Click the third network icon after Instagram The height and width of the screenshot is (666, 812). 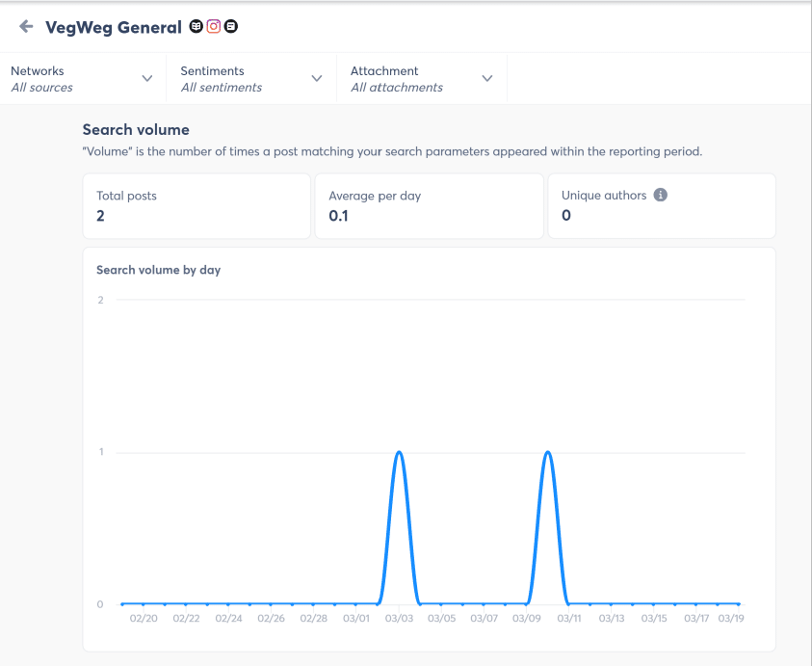click(231, 26)
